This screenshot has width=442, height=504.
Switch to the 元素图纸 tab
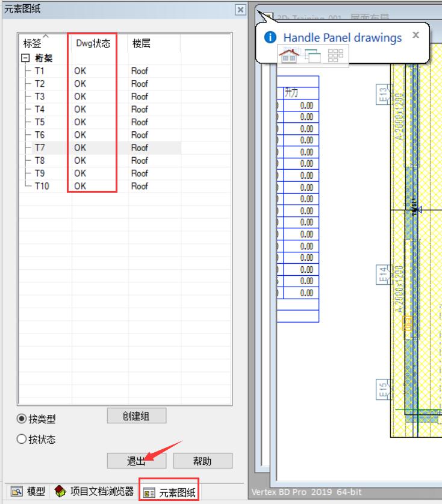(169, 492)
